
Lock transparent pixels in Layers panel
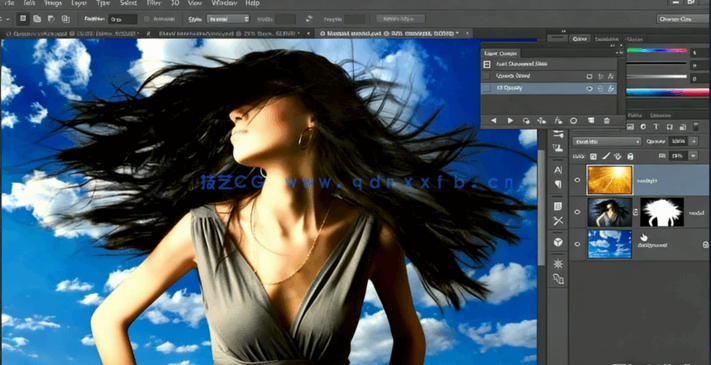(593, 156)
